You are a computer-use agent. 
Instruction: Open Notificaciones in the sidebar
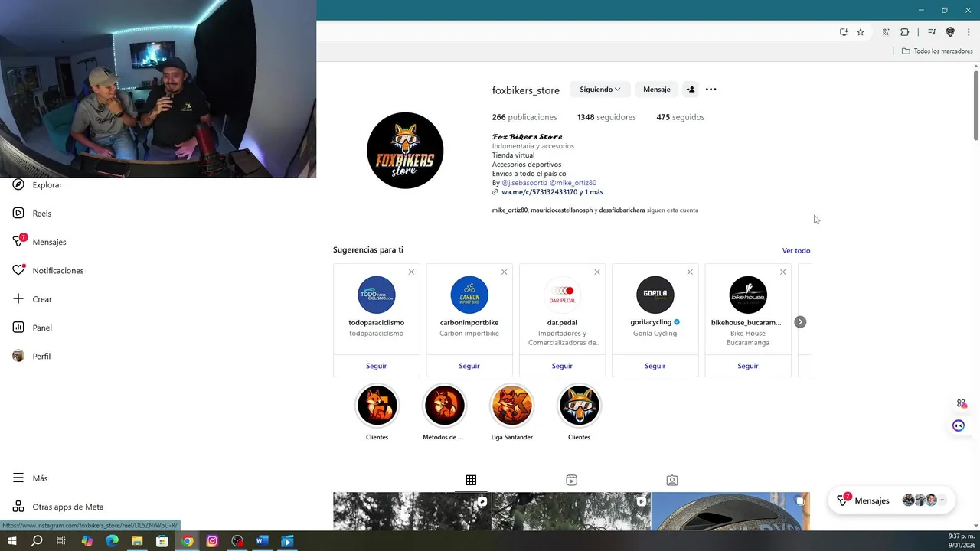point(48,271)
